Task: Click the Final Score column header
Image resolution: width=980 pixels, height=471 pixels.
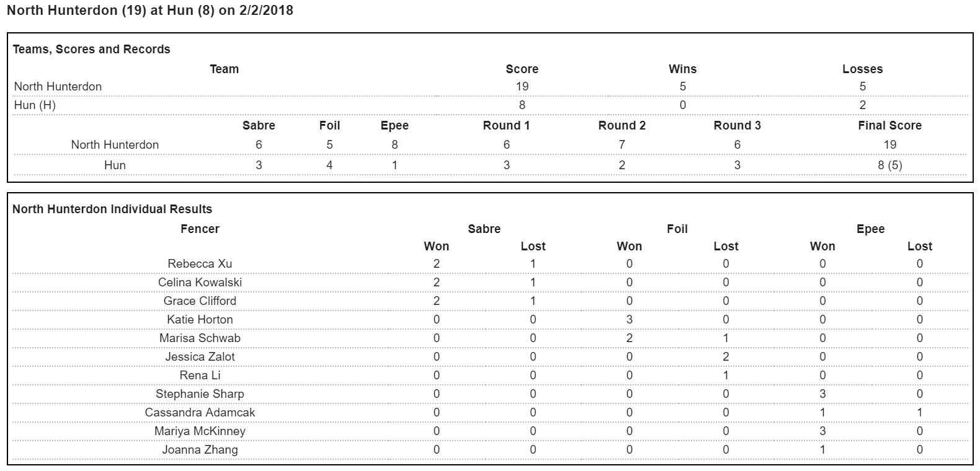Action: [889, 126]
